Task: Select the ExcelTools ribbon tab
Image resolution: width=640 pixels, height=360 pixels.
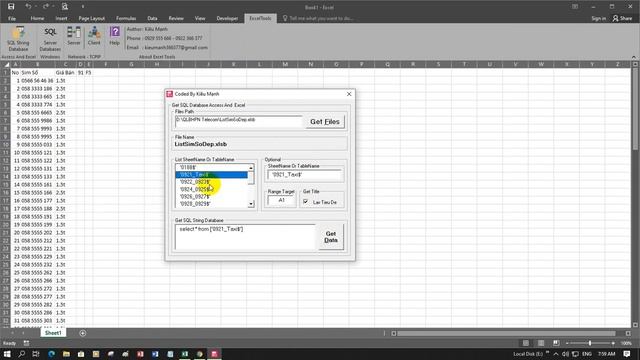Action: tap(260, 18)
